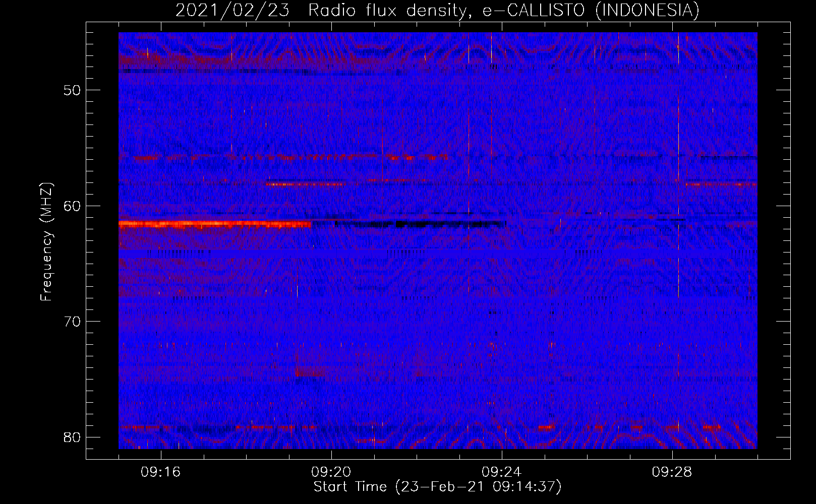
Task: Click the 70 frequency tick label
Action: pyautogui.click(x=72, y=322)
